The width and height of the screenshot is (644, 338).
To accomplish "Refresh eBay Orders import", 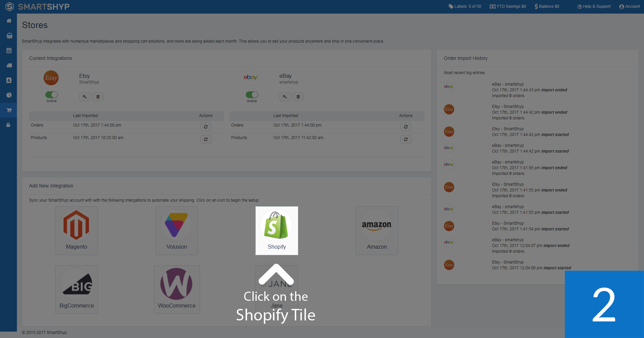I will 406,127.
